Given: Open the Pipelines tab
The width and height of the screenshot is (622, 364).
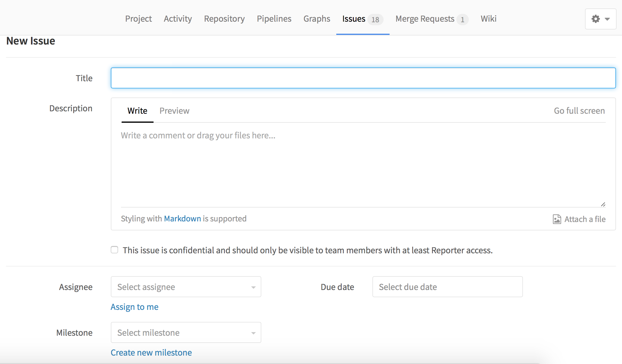Looking at the screenshot, I should pyautogui.click(x=274, y=19).
